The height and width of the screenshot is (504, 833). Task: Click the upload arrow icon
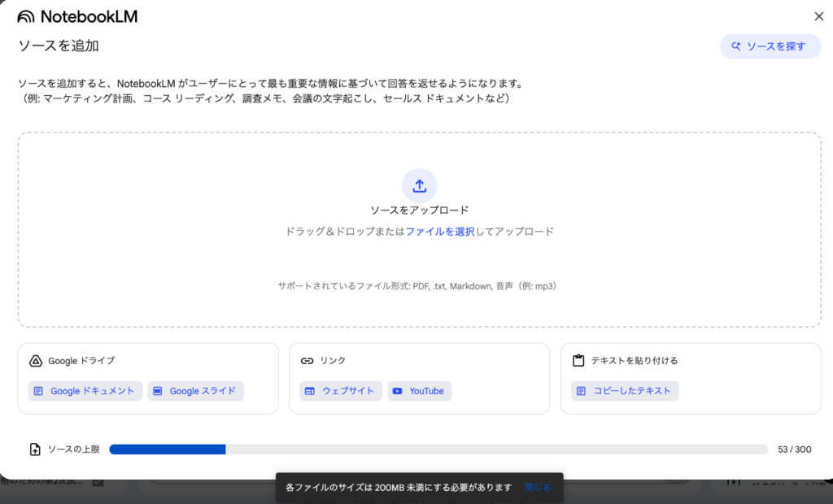[419, 186]
